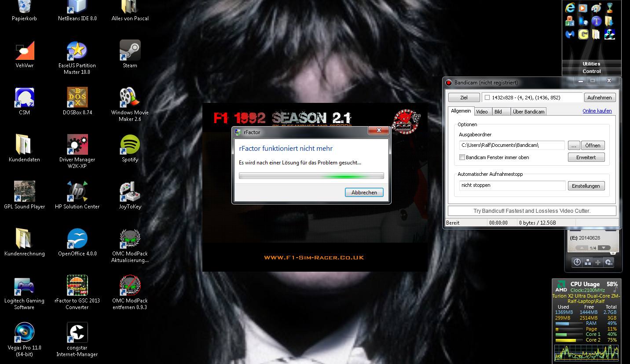Viewport: 630px width, 364px height.
Task: Enable 'Bandicam Fenster immer oben' checkbox
Action: coord(462,157)
